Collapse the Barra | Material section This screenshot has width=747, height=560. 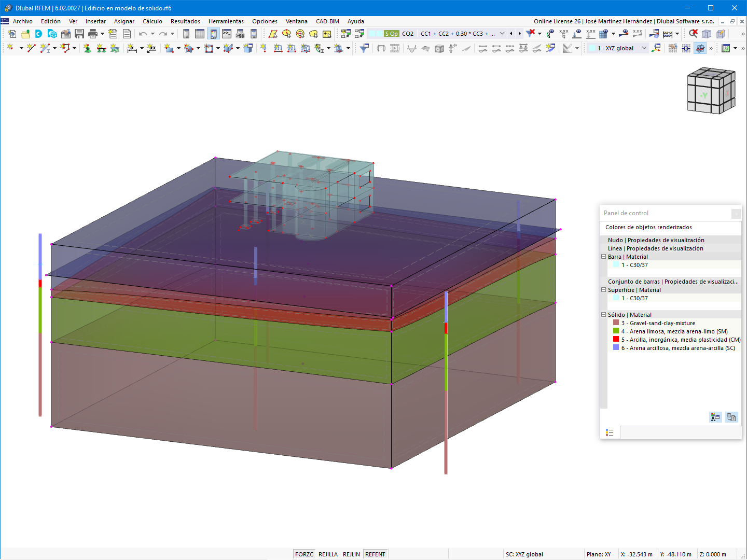(x=604, y=257)
